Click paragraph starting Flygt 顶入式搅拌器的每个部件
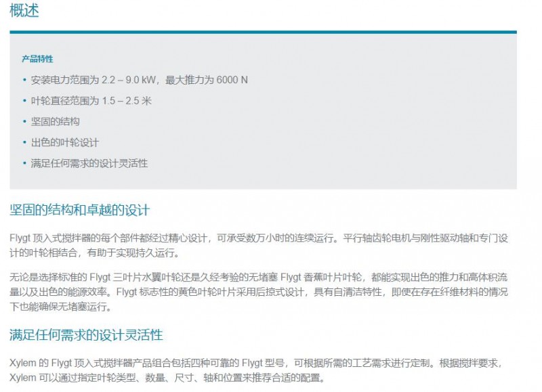The image size is (542, 392). point(259,246)
